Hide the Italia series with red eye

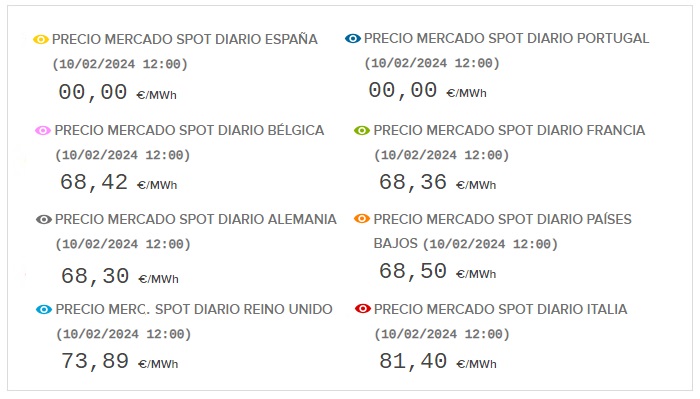click(x=362, y=308)
